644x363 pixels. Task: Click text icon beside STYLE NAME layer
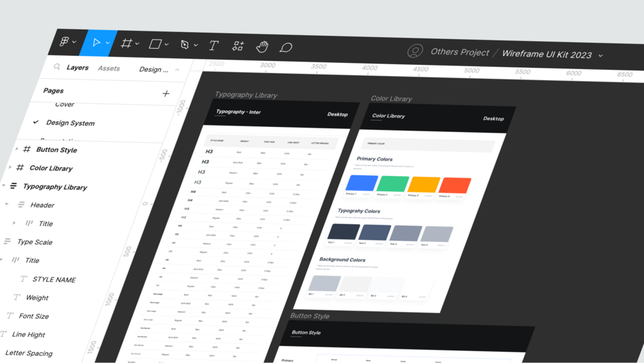[24, 279]
